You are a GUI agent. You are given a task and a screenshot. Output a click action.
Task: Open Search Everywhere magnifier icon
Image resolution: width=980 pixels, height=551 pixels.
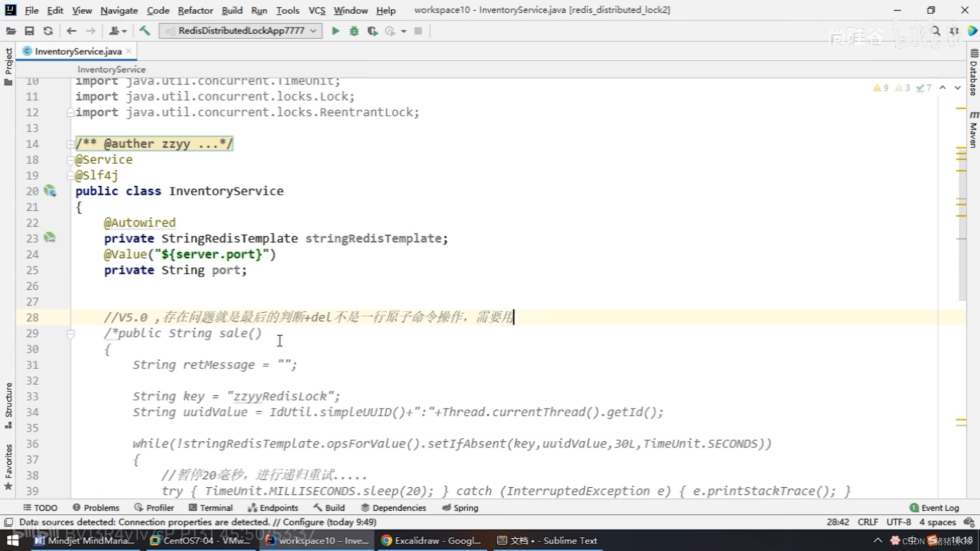[x=935, y=31]
